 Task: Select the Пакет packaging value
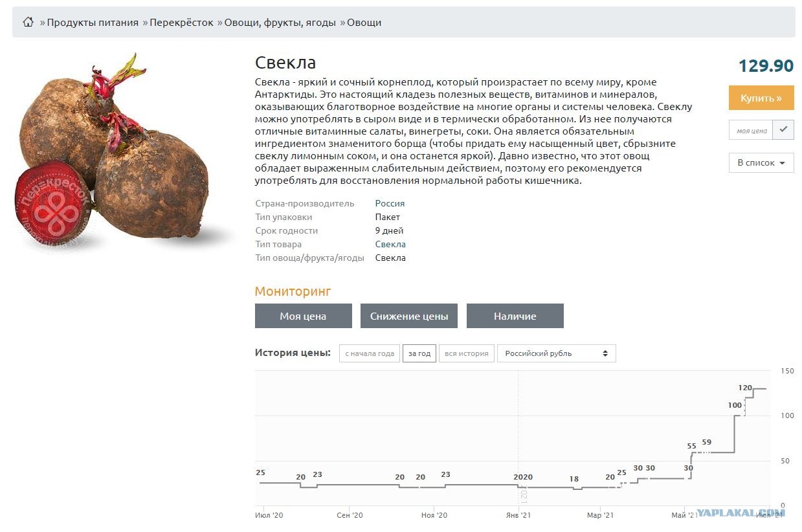pyautogui.click(x=388, y=217)
